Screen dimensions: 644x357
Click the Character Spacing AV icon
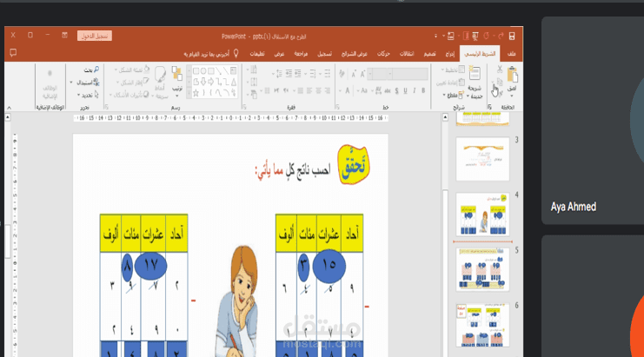pyautogui.click(x=378, y=90)
